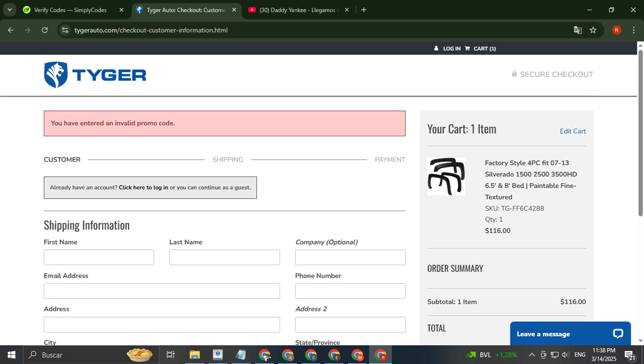Click the Tyger logo
Screen dimensions: 644x364
[95, 75]
